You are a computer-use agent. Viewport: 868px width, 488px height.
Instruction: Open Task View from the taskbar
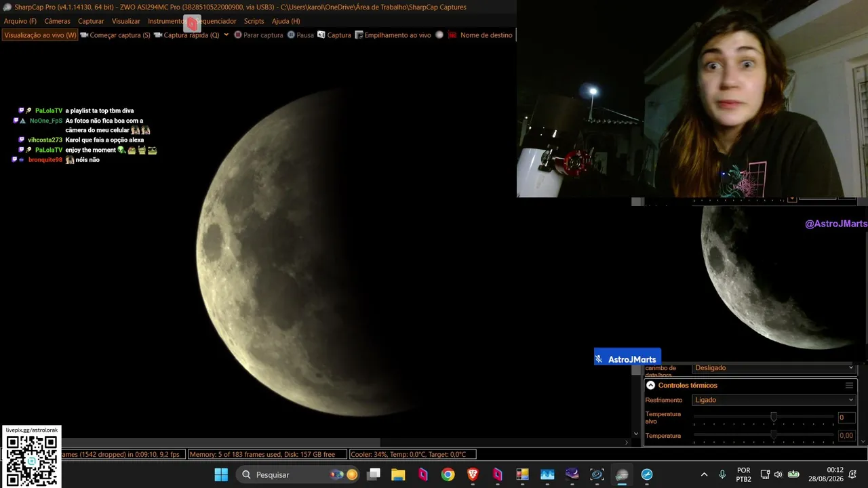tap(374, 474)
